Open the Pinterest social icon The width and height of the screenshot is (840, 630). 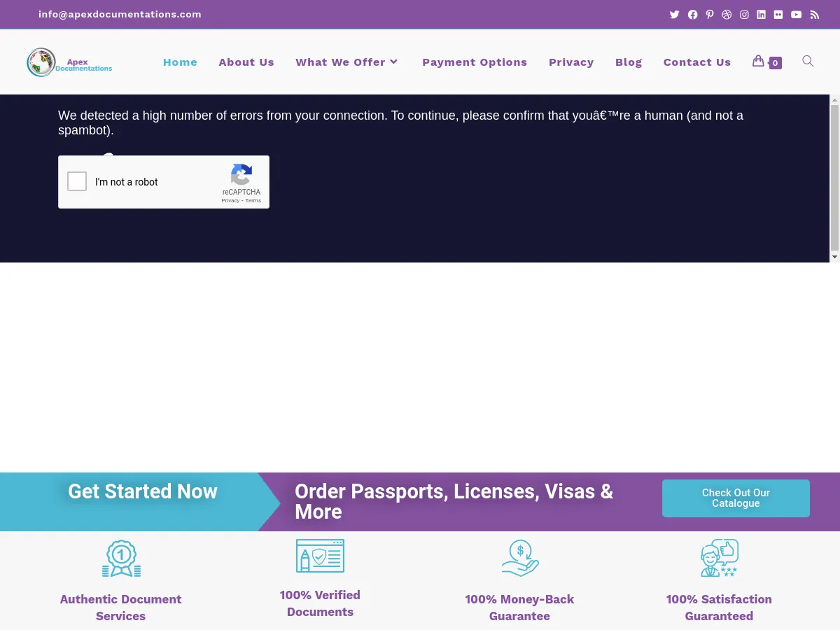[710, 15]
